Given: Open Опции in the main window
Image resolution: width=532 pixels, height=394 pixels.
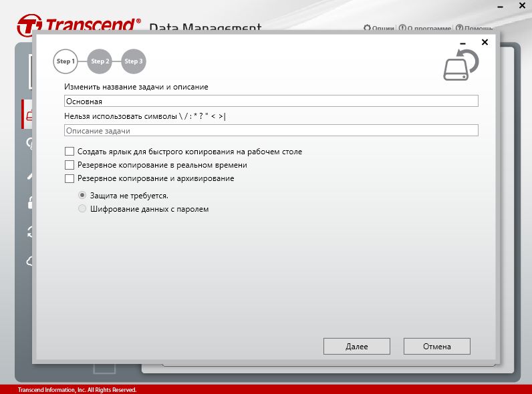Looking at the screenshot, I should click(379, 28).
